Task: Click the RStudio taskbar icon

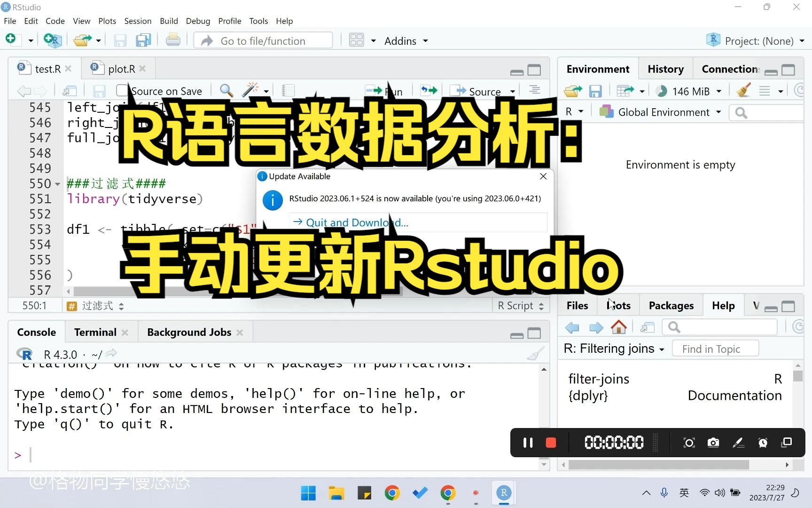Action: (x=504, y=493)
